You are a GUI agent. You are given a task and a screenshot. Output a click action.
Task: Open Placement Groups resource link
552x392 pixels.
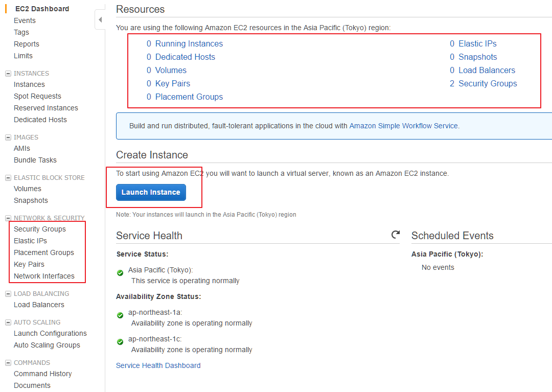click(x=189, y=97)
